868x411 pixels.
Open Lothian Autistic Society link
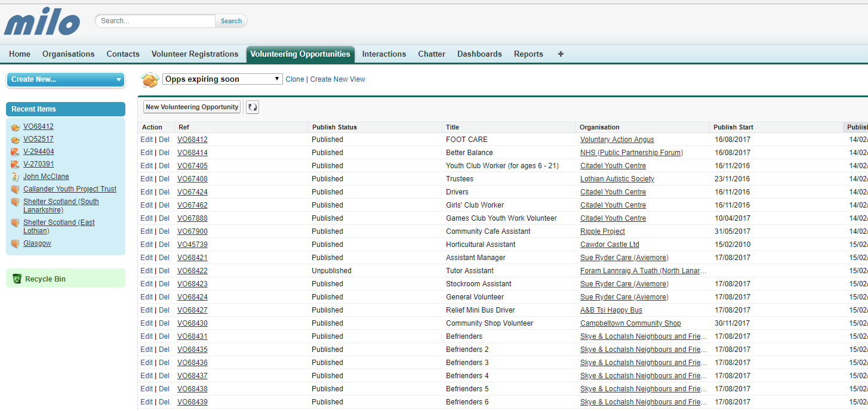(x=617, y=179)
